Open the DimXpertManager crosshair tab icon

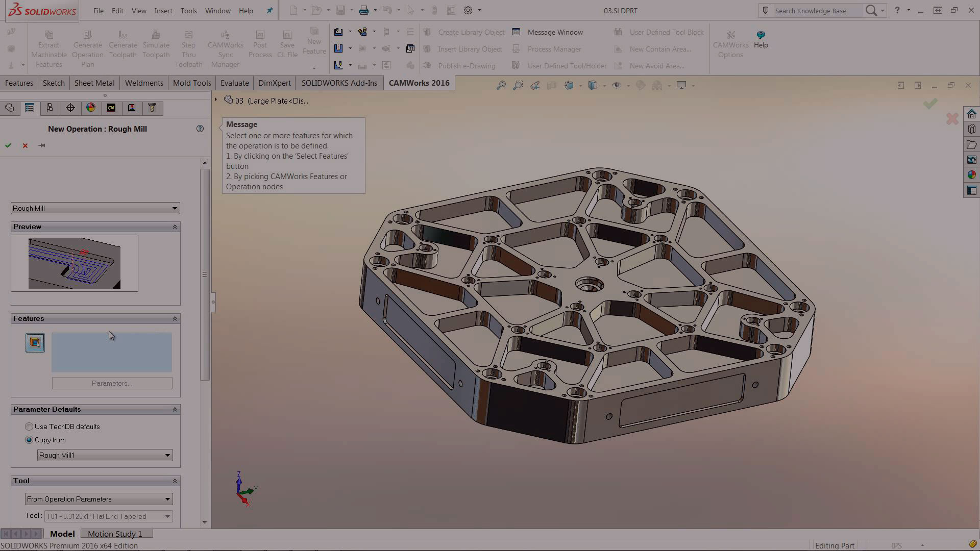point(70,108)
